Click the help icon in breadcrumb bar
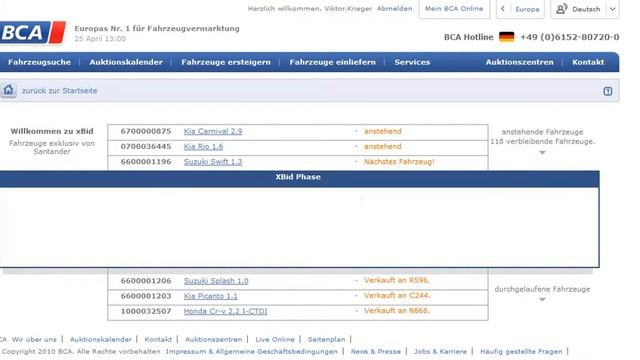 [x=607, y=91]
